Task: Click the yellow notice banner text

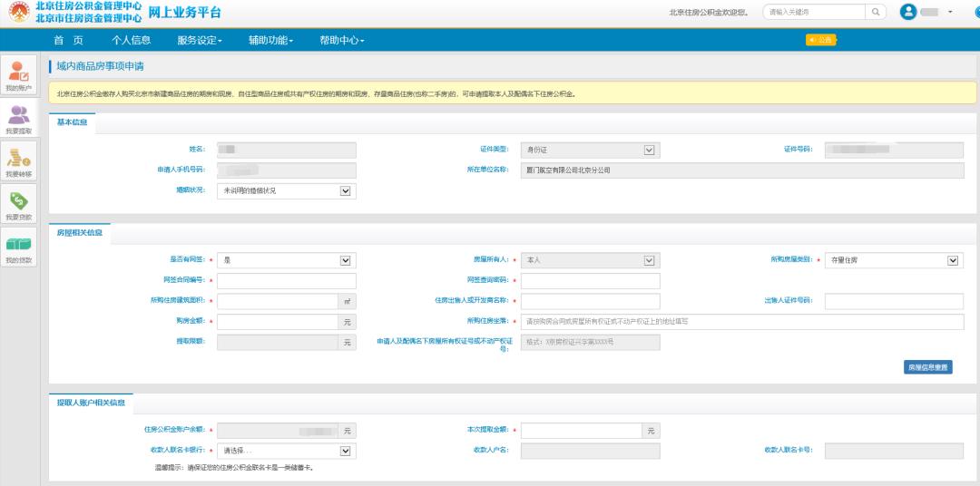Action: pyautogui.click(x=316, y=94)
